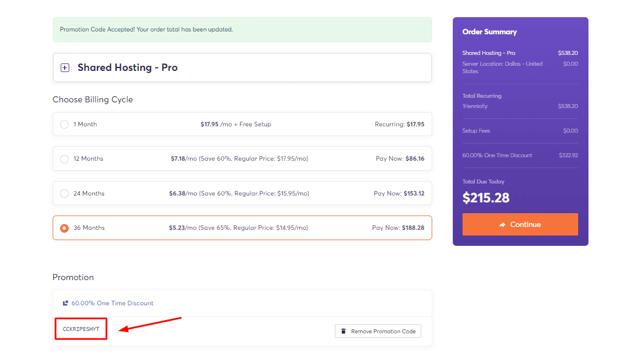Click the Shared Hosting - Pro heading
The width and height of the screenshot is (644, 355).
[x=127, y=67]
